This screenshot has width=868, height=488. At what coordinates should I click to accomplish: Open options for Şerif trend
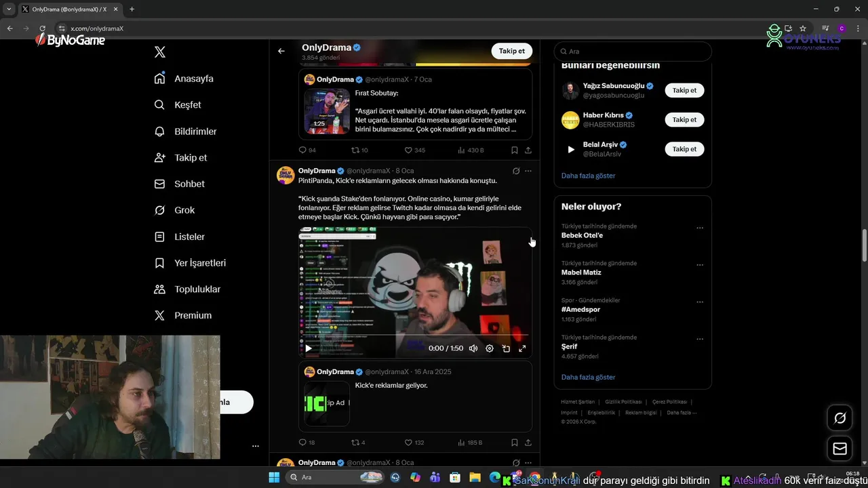point(700,339)
